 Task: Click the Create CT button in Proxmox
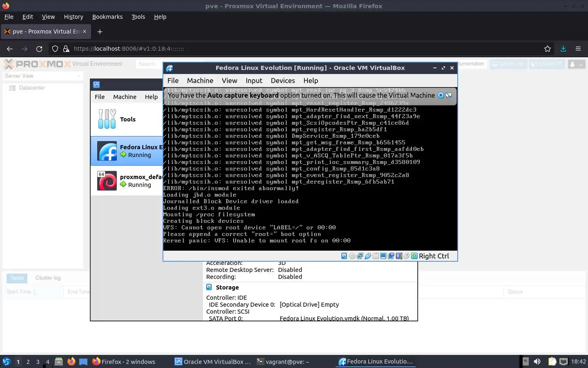[x=547, y=64]
